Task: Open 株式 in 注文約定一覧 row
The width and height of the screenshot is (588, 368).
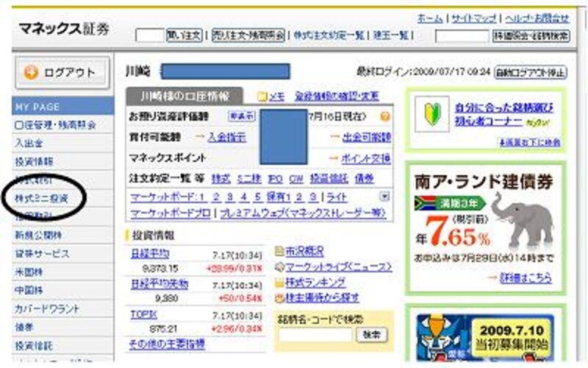Action: tap(221, 179)
